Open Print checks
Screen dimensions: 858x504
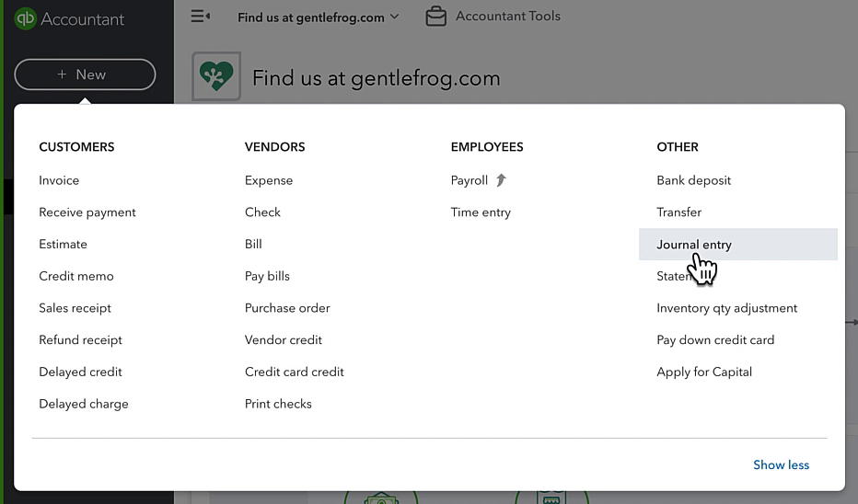278,404
